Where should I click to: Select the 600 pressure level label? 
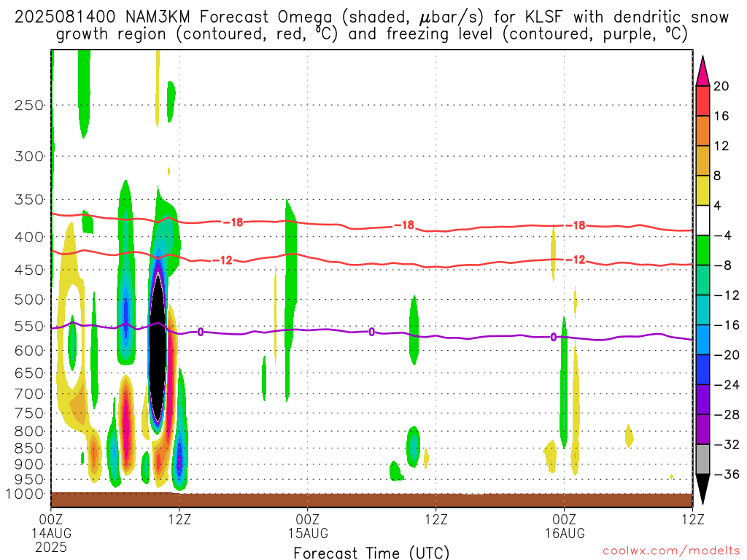tap(29, 351)
